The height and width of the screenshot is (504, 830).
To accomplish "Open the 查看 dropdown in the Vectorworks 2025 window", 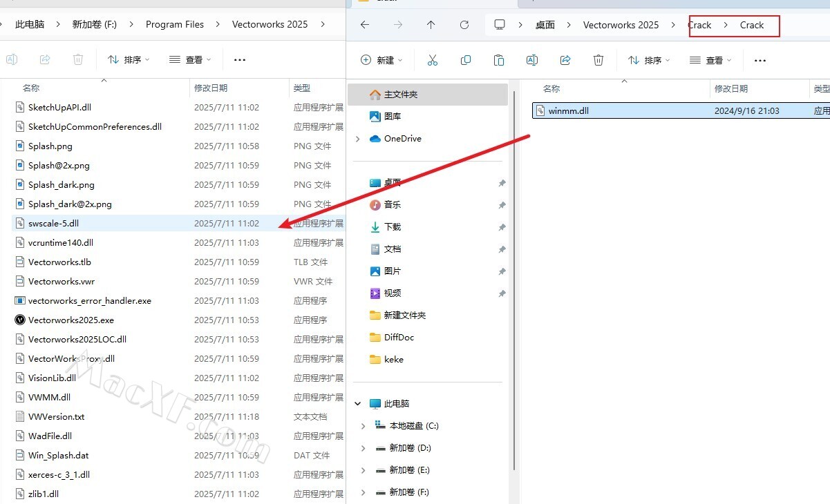I will point(190,59).
